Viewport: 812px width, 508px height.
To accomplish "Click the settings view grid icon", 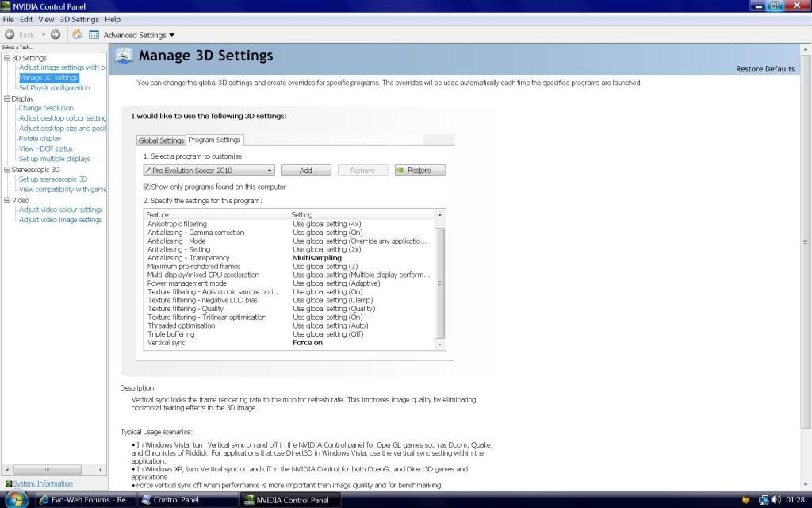I will pyautogui.click(x=94, y=35).
